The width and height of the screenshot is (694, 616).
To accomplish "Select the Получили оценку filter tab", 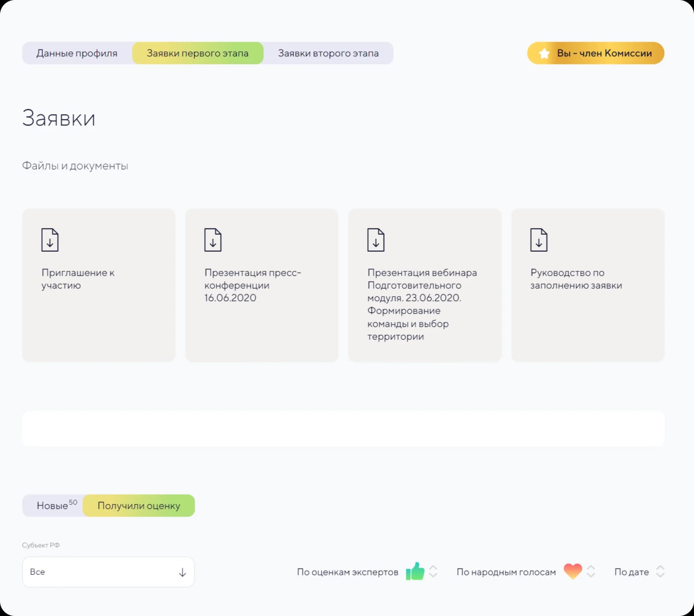I will pos(139,505).
